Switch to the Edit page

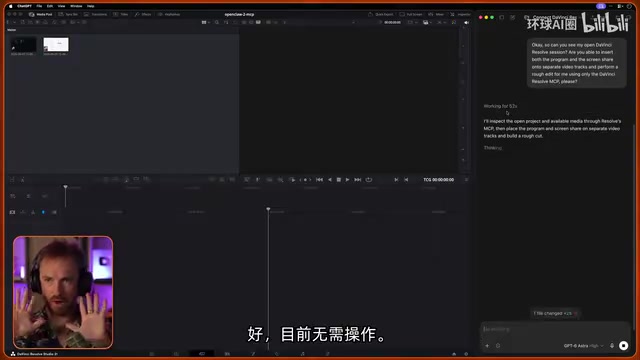point(227,354)
